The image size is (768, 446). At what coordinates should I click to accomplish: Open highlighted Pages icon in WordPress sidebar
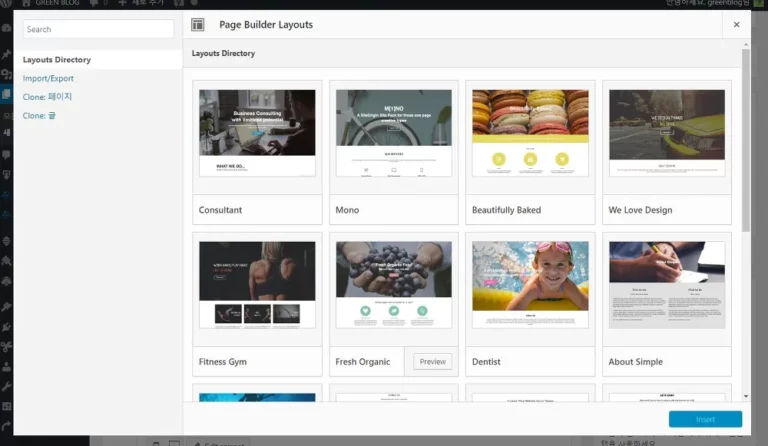click(x=6, y=94)
